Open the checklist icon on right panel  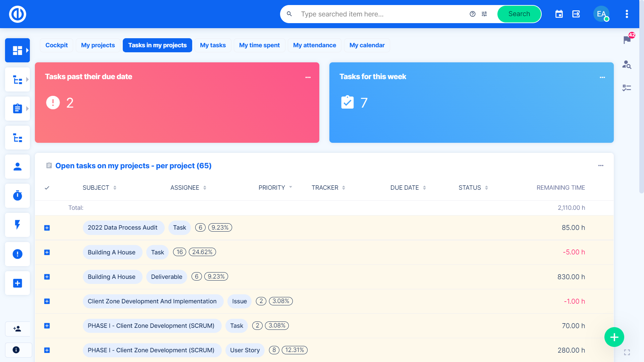(627, 88)
